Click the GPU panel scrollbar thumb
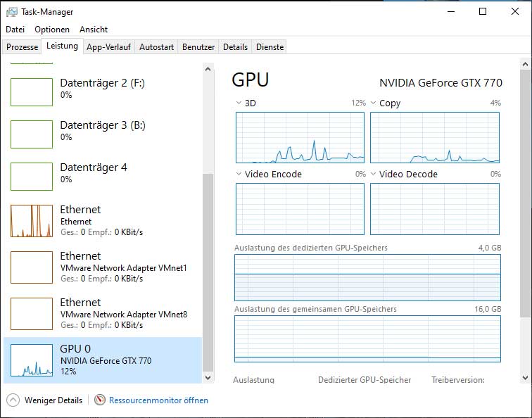 click(x=525, y=194)
